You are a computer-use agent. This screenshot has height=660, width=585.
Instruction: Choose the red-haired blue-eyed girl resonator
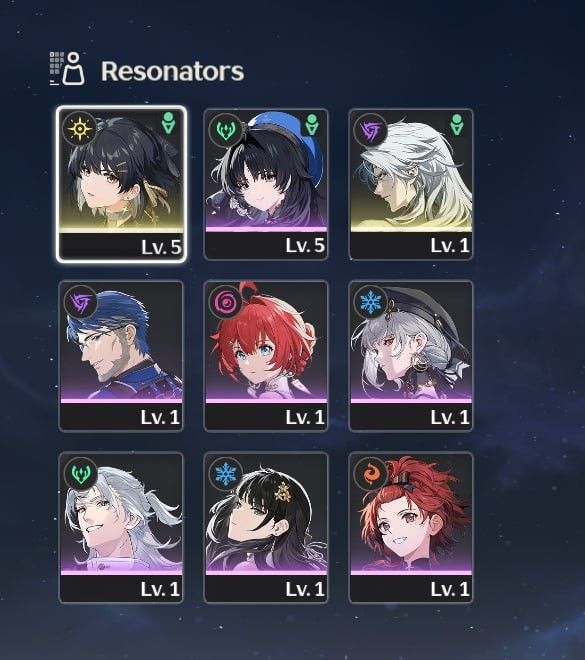[266, 356]
